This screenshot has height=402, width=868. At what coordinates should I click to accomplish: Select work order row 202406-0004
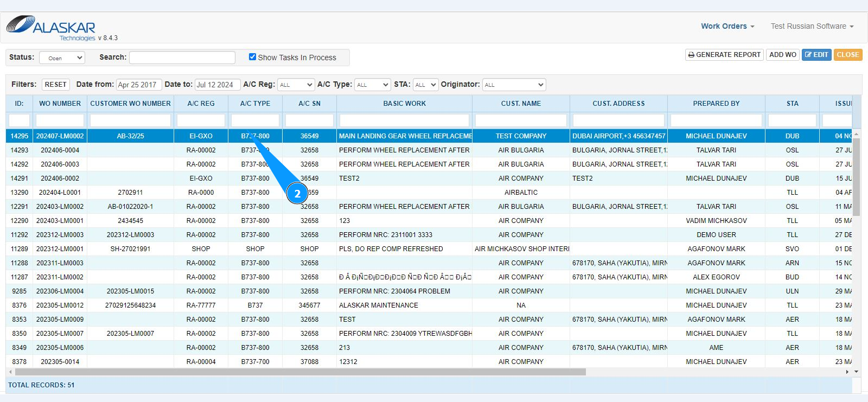point(60,150)
